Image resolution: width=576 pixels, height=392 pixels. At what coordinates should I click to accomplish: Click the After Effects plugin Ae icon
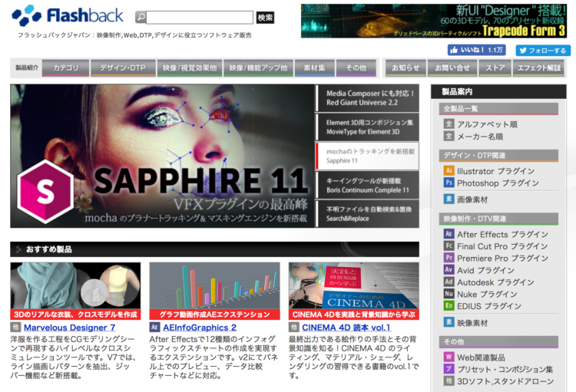pos(449,234)
